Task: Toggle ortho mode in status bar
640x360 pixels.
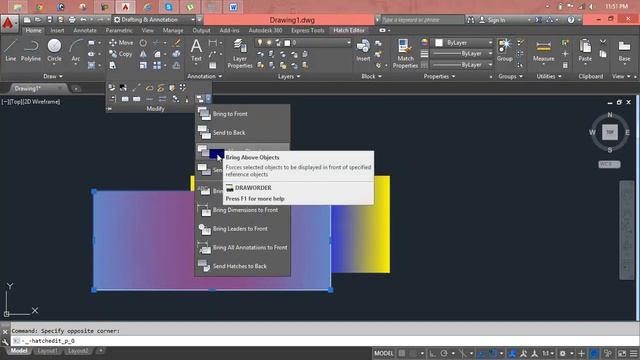Action: click(x=433, y=353)
